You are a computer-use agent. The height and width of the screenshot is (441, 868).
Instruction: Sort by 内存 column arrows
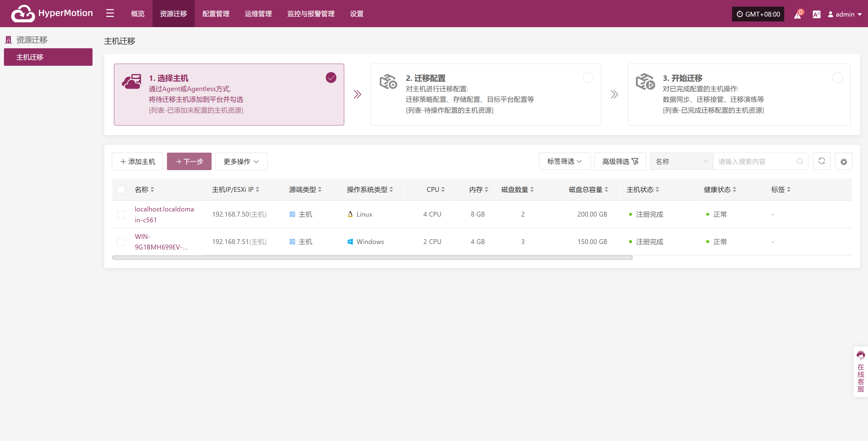(x=486, y=189)
